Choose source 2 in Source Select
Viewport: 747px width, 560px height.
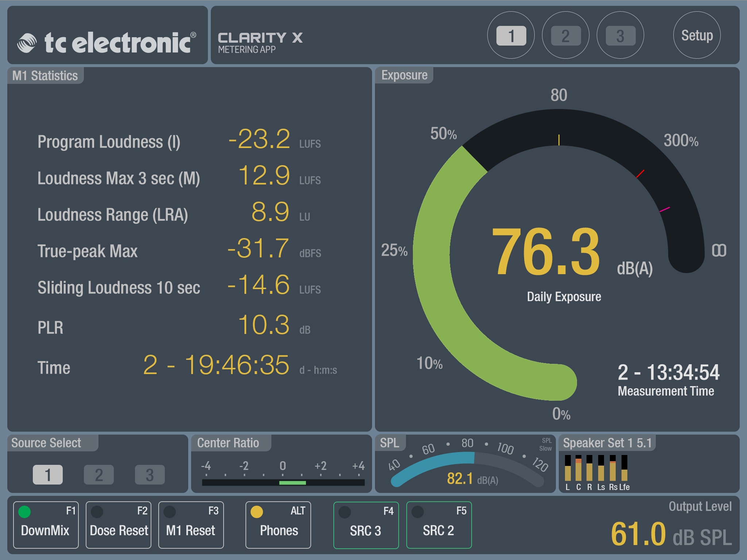tap(99, 475)
